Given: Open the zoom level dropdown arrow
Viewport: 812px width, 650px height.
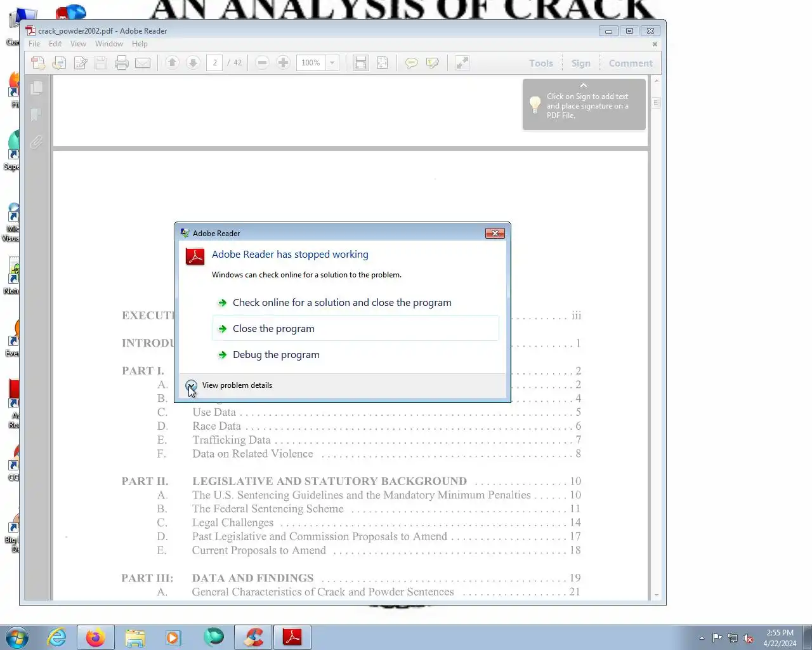Looking at the screenshot, I should tap(332, 63).
